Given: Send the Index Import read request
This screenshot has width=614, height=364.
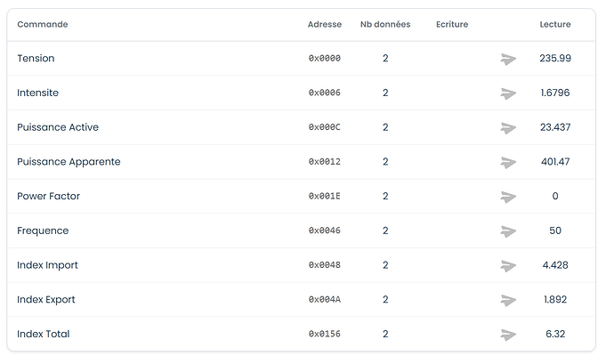Looking at the screenshot, I should pyautogui.click(x=508, y=266).
